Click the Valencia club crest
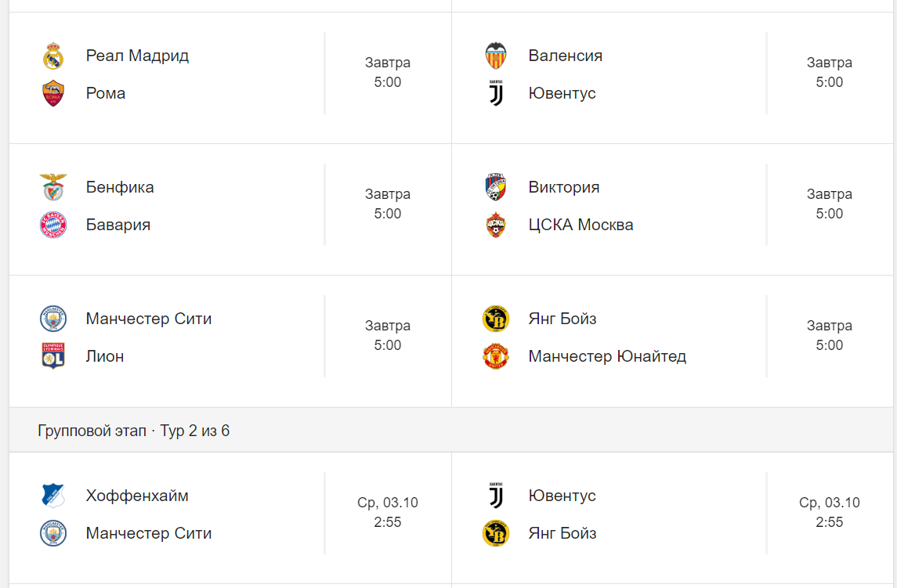This screenshot has height=588, width=897. click(496, 56)
